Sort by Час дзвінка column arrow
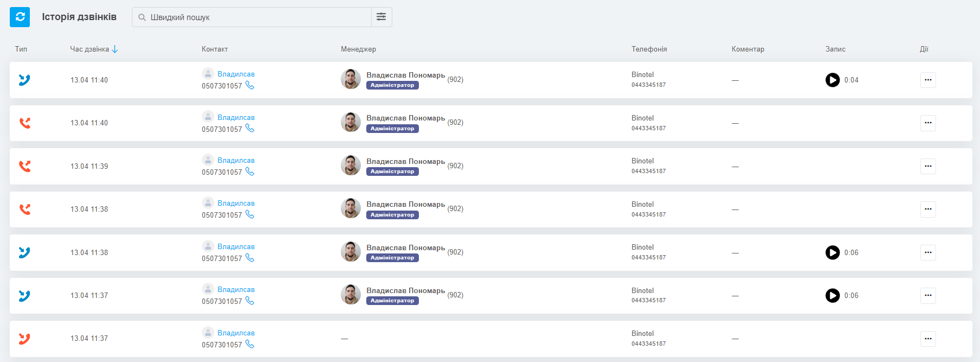Image resolution: width=980 pixels, height=362 pixels. 115,49
